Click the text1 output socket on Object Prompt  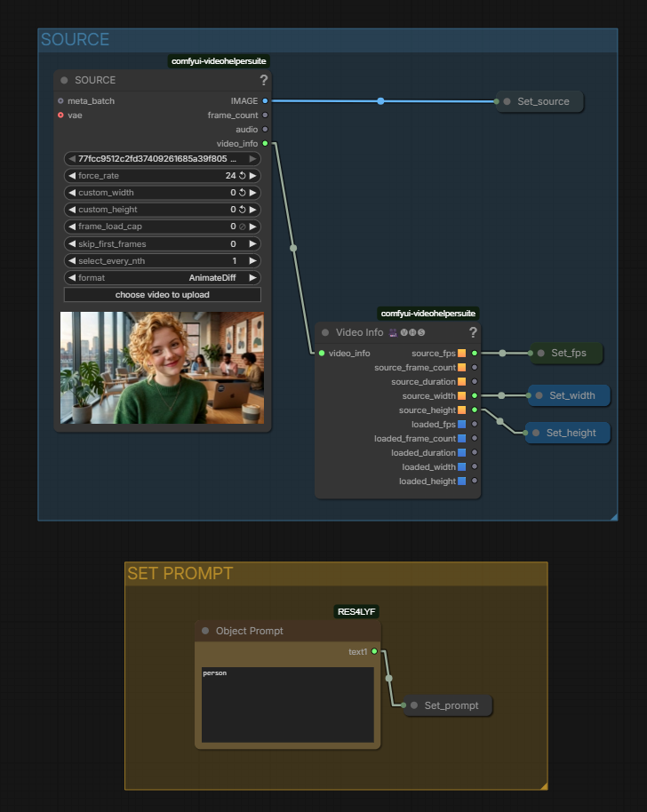[x=374, y=651]
